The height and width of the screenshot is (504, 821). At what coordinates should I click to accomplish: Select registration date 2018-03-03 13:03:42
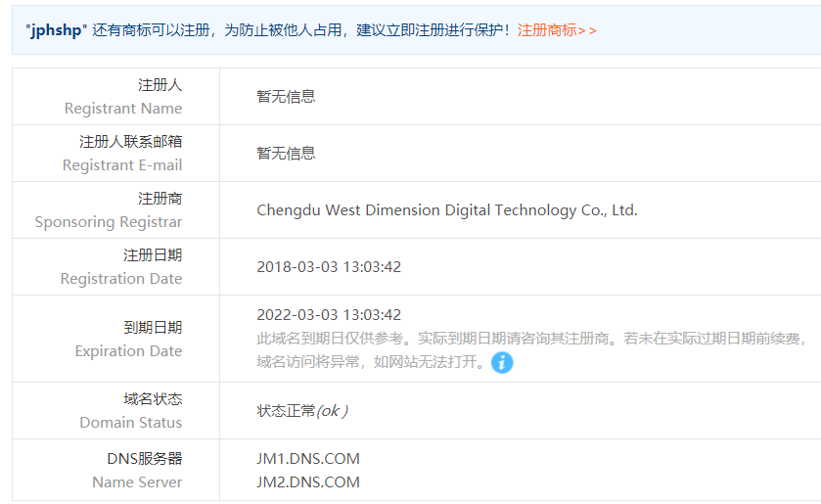329,266
